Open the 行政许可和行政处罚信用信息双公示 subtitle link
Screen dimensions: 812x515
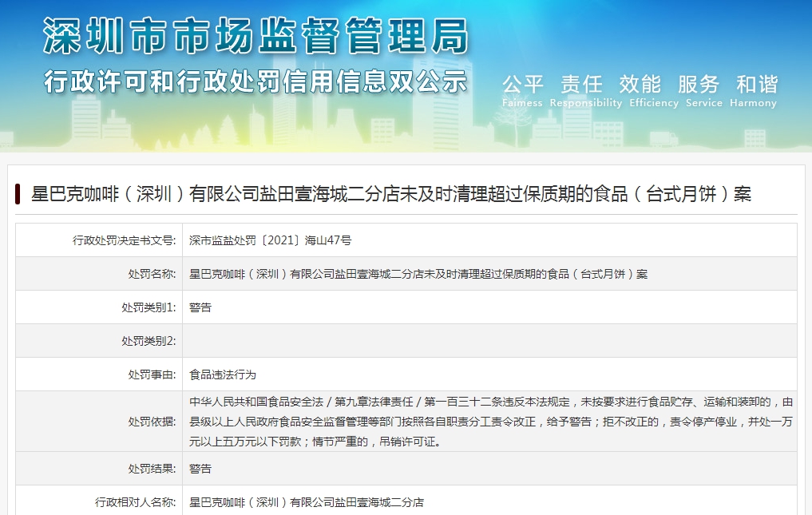pos(255,81)
